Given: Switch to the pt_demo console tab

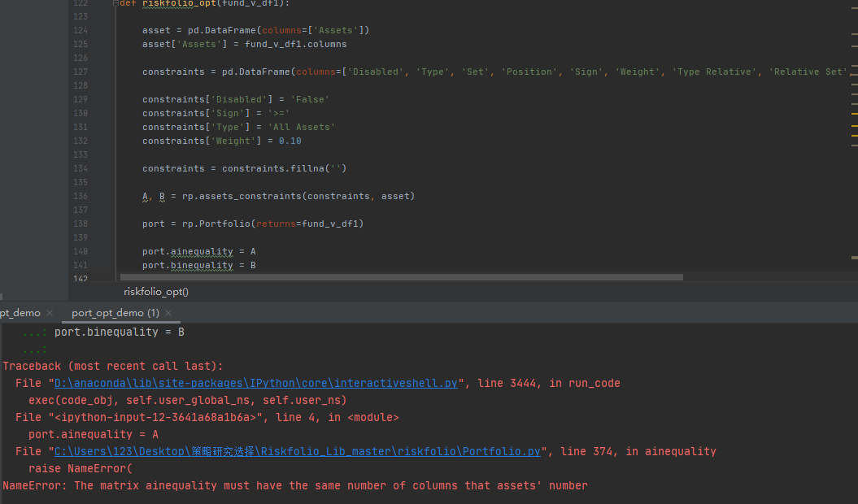Looking at the screenshot, I should pos(20,312).
